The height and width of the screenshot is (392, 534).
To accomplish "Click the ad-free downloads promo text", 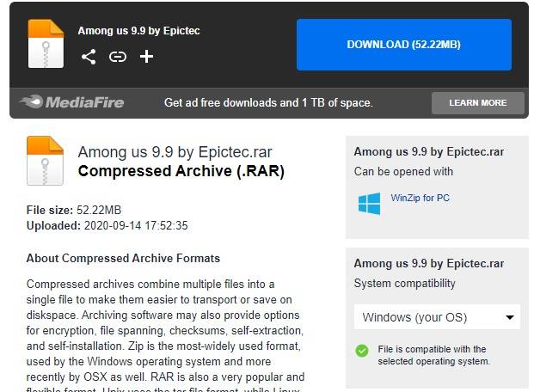I will click(x=268, y=102).
